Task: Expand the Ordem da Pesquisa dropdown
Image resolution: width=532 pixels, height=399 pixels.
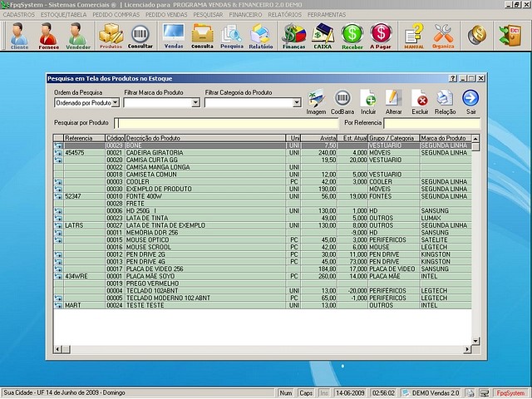Action: (116, 103)
